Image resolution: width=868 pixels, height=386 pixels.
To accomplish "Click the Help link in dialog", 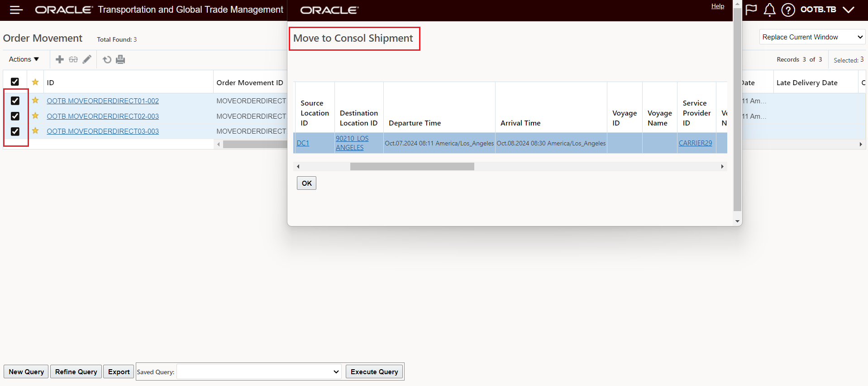I will point(718,6).
